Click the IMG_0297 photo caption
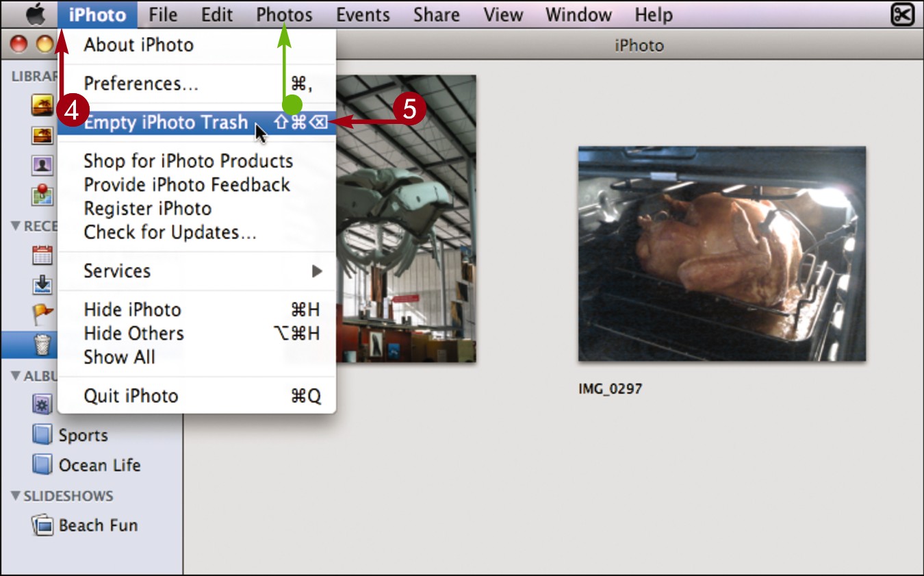 [x=610, y=389]
